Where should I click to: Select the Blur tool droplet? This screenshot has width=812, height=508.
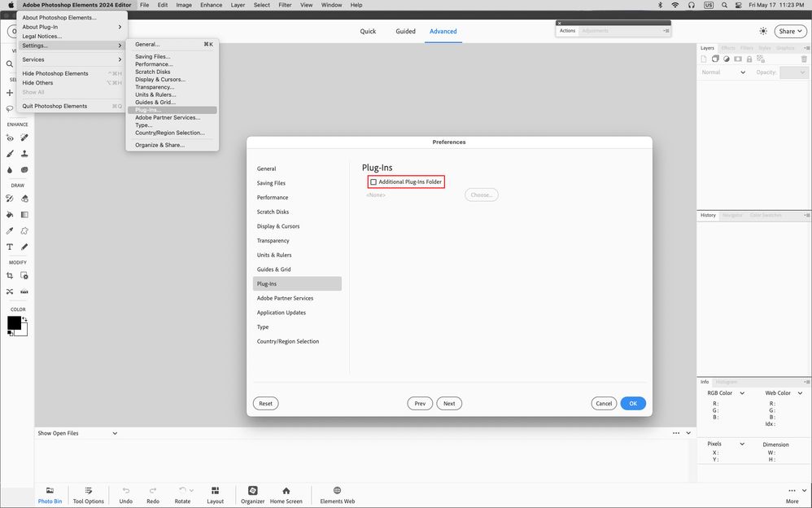pyautogui.click(x=9, y=170)
